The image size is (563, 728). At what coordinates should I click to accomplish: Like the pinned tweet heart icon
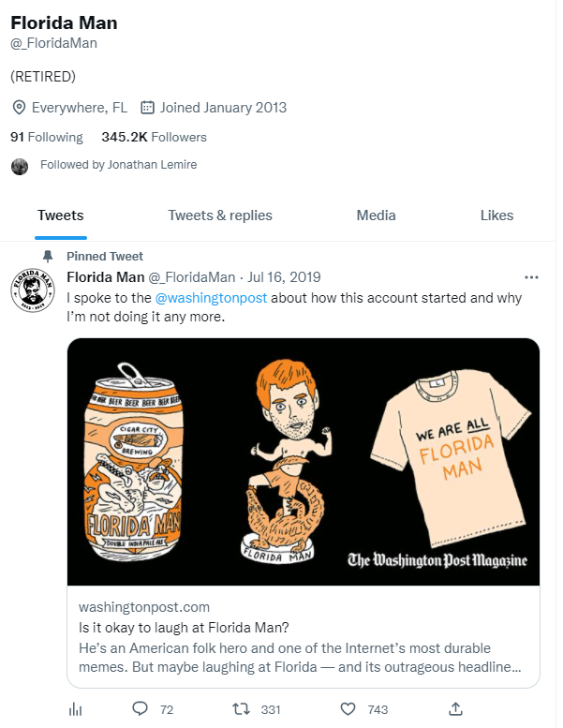click(348, 709)
